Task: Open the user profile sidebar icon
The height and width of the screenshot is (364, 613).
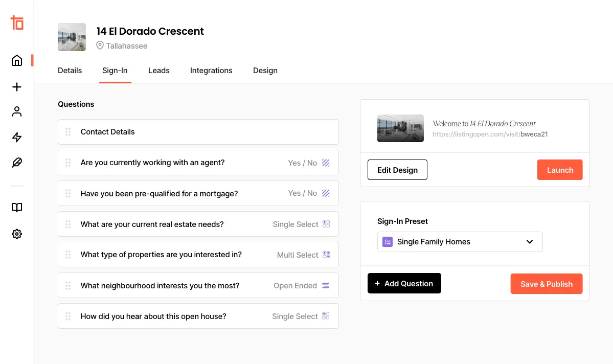Action: [x=17, y=111]
